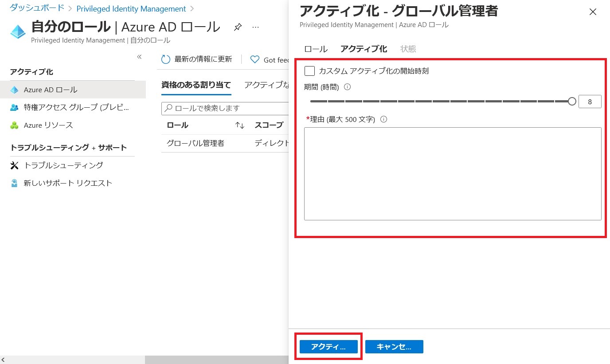Click the info icon beside 理由 label

[x=384, y=119]
